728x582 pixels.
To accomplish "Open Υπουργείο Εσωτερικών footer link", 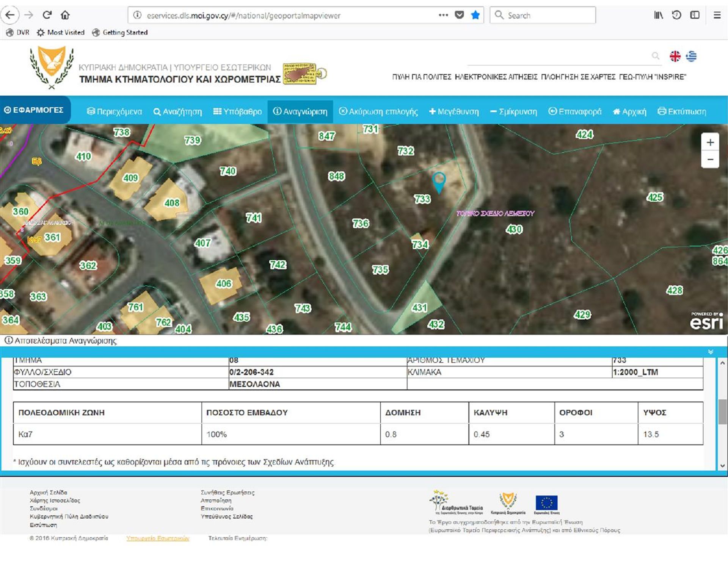I will tap(158, 538).
